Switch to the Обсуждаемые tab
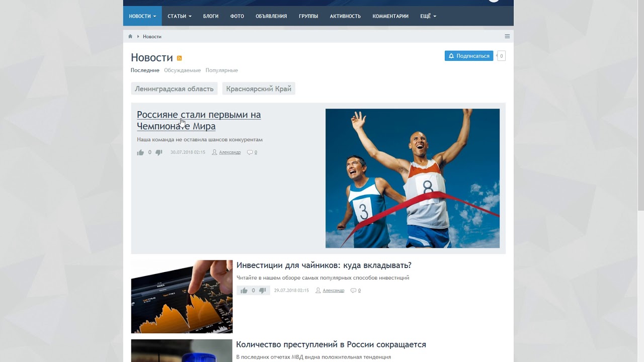Screen dimensions: 644x362 (182, 70)
